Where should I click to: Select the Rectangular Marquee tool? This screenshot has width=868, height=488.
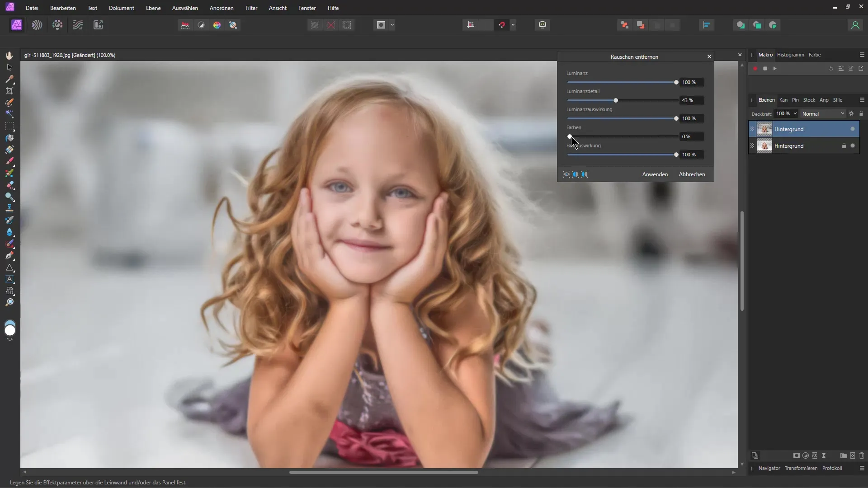(9, 126)
